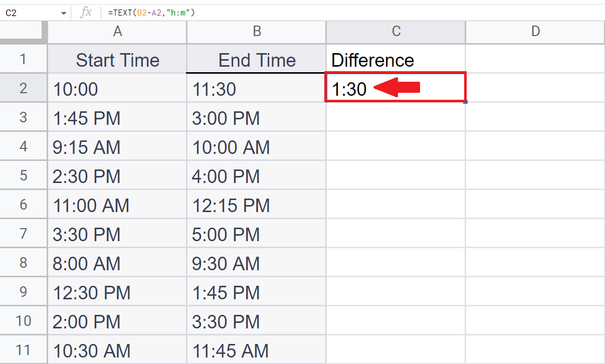The height and width of the screenshot is (364, 605).
Task: Select column header A
Action: coord(117,31)
